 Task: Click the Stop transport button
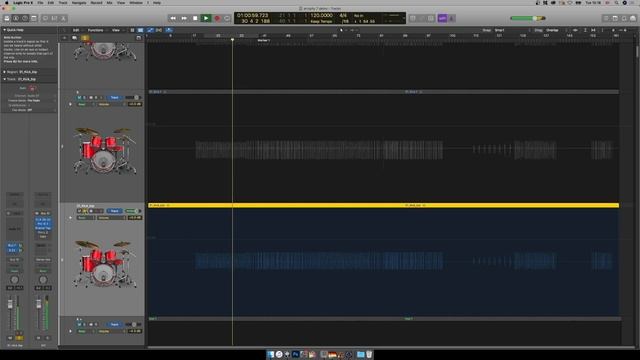click(x=195, y=18)
